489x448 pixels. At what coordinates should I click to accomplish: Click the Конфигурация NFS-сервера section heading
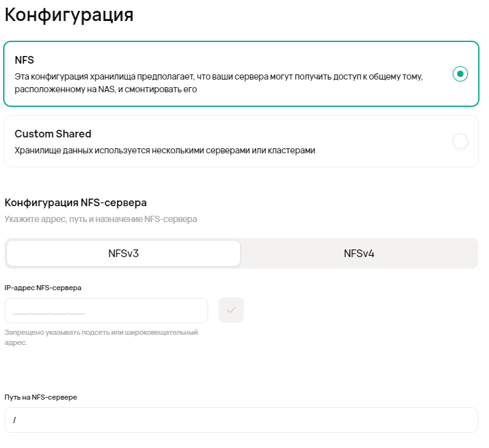pos(76,202)
